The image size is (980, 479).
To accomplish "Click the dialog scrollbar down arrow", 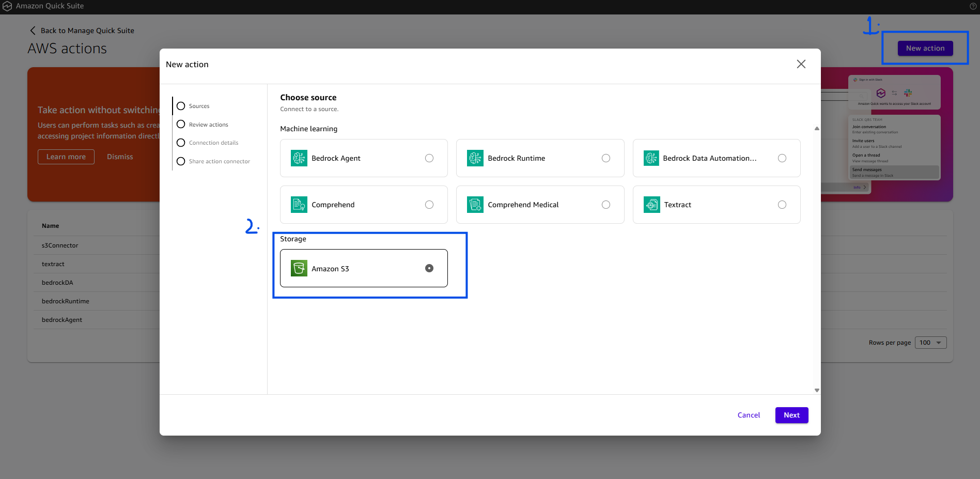I will [817, 390].
